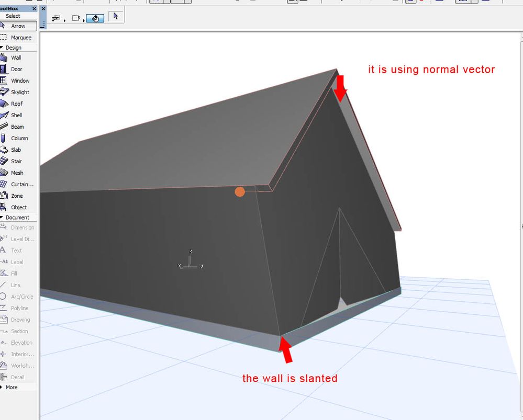Close the ToolBox panel
The image size is (523, 420).
[x=34, y=9]
